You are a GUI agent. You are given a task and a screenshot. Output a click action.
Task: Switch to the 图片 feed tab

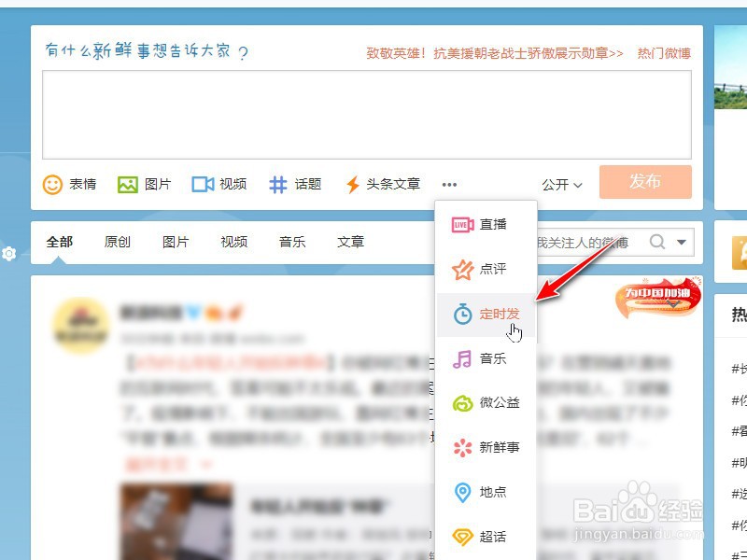(x=176, y=242)
